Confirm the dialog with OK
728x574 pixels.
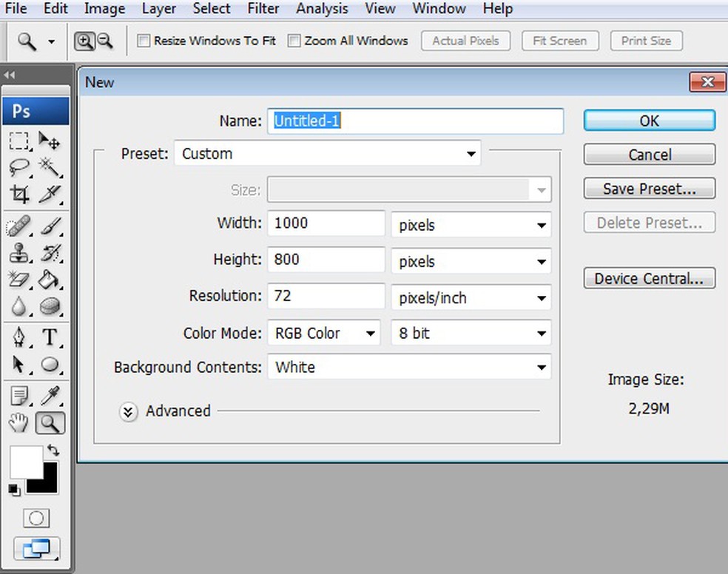click(x=649, y=121)
